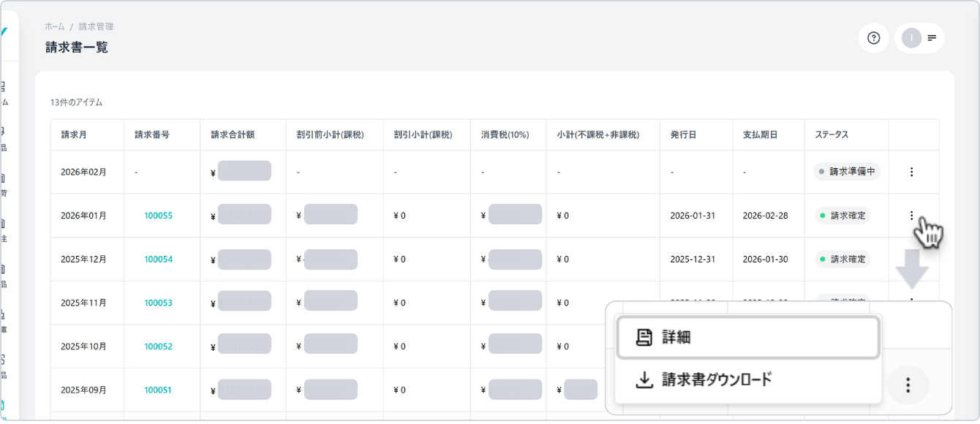The height and width of the screenshot is (424, 980).
Task: Open the three-dot menu for 2026年01月 row
Action: [911, 215]
